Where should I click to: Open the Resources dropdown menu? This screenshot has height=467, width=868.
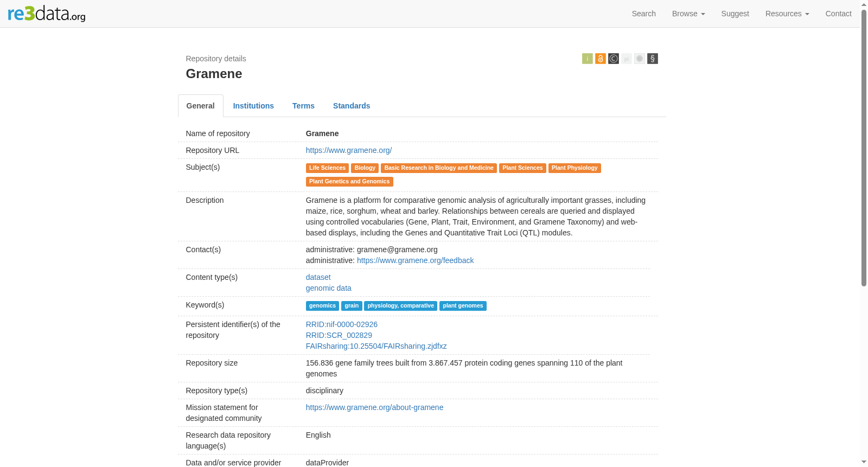[x=787, y=14]
